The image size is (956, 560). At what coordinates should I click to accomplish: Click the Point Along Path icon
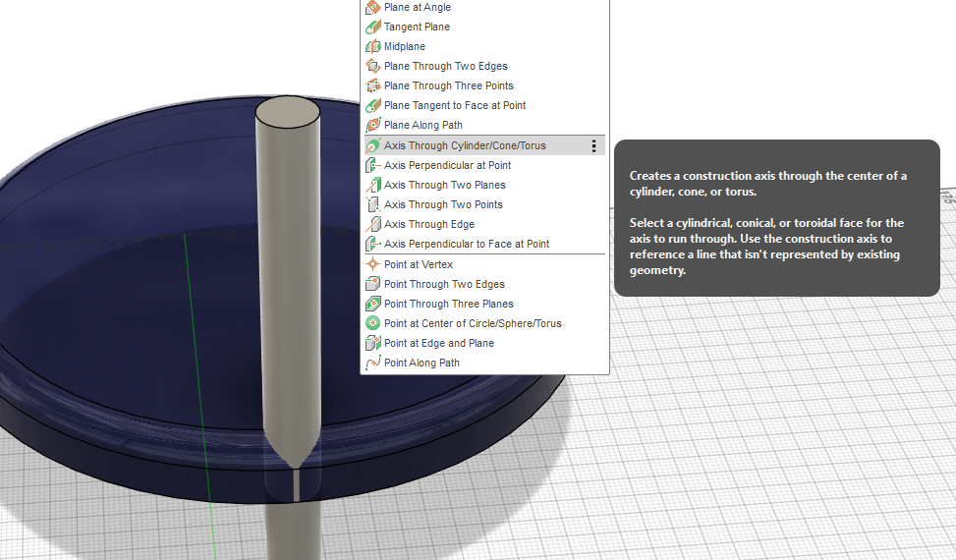click(372, 363)
